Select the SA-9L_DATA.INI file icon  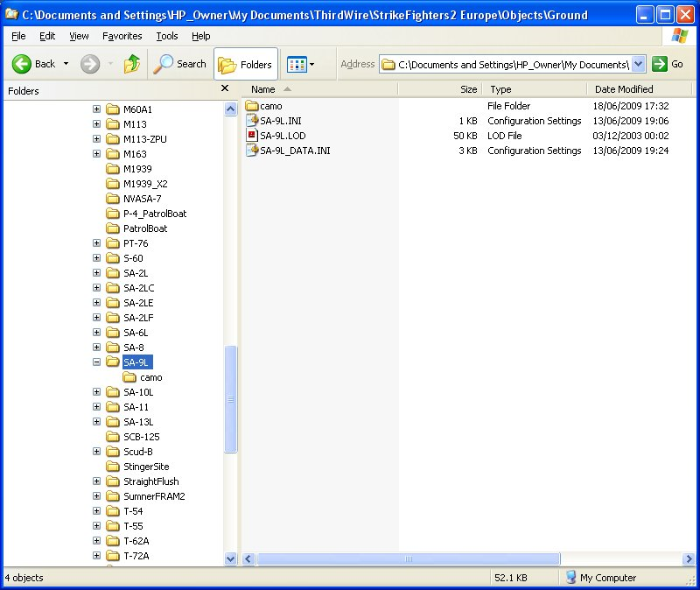[x=252, y=150]
